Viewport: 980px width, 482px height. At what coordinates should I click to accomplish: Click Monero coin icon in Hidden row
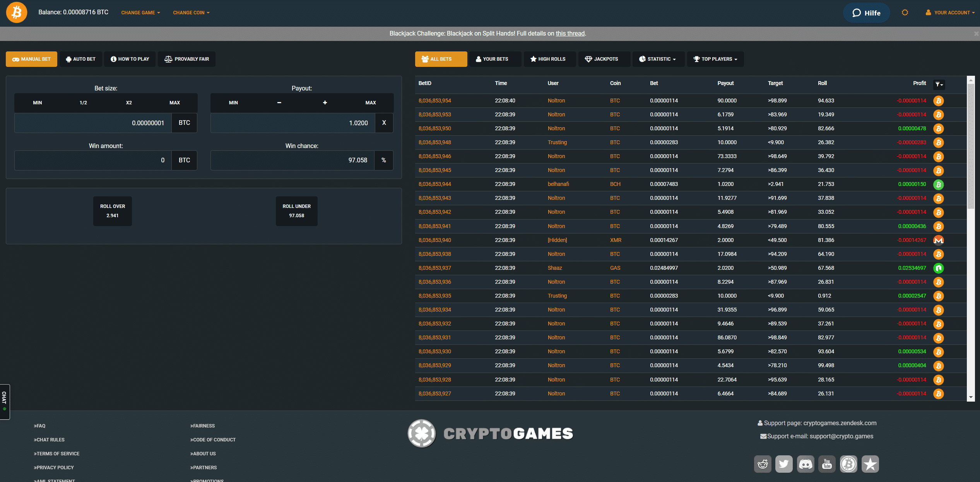pos(938,240)
